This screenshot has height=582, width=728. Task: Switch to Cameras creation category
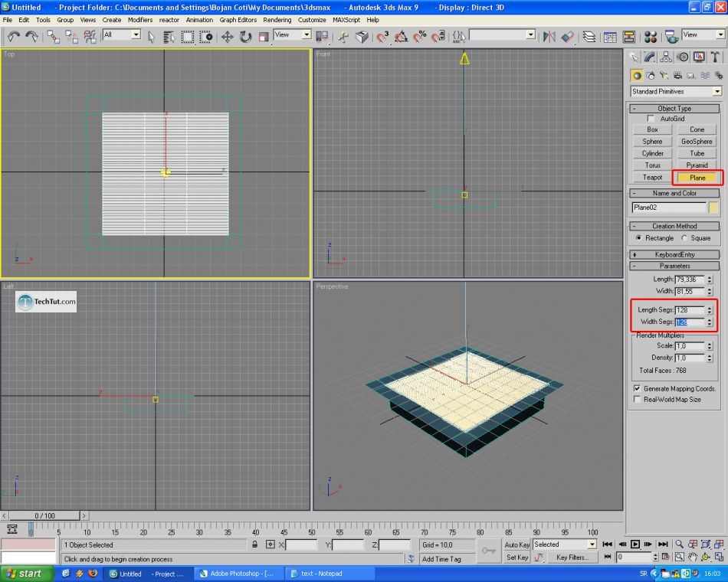tap(677, 75)
